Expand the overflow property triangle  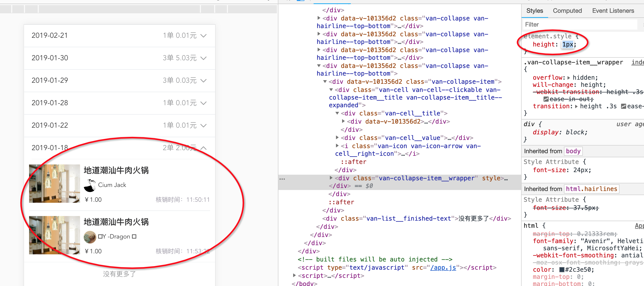pos(569,78)
